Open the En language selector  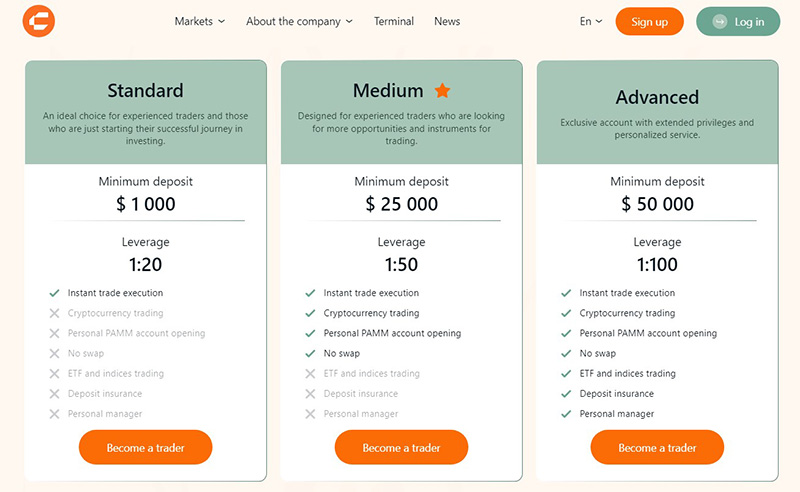coord(591,21)
